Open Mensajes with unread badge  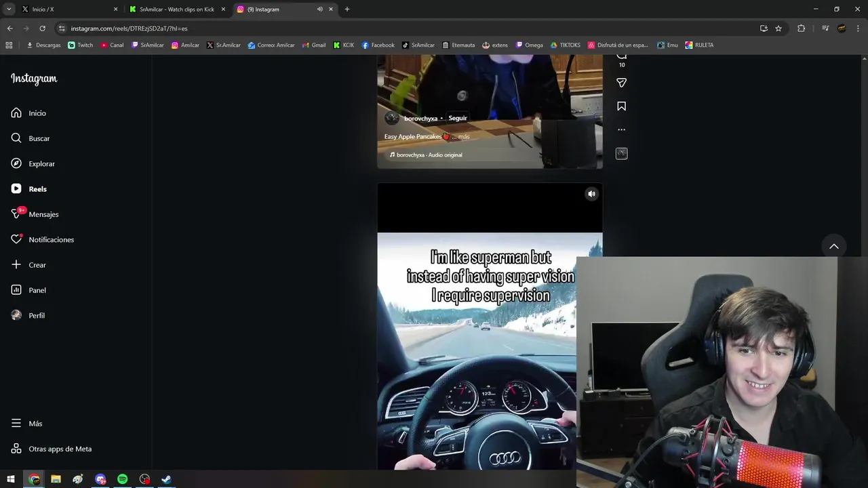[x=35, y=214]
